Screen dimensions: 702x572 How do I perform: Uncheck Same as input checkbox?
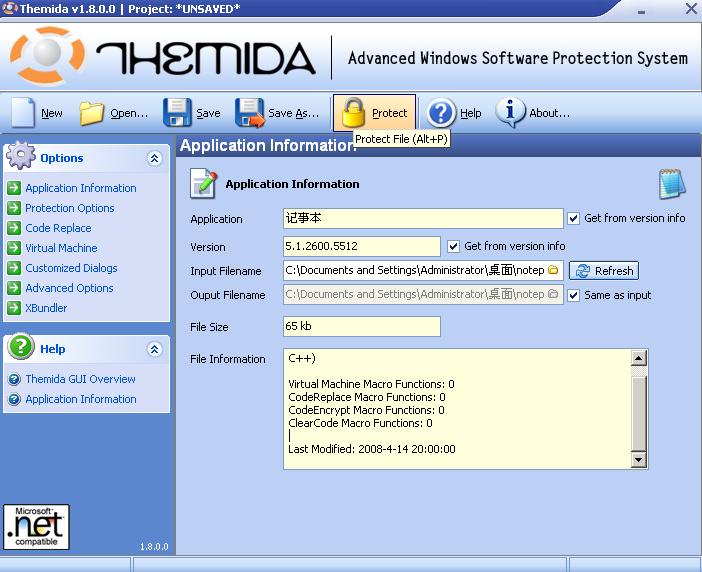pyautogui.click(x=574, y=295)
